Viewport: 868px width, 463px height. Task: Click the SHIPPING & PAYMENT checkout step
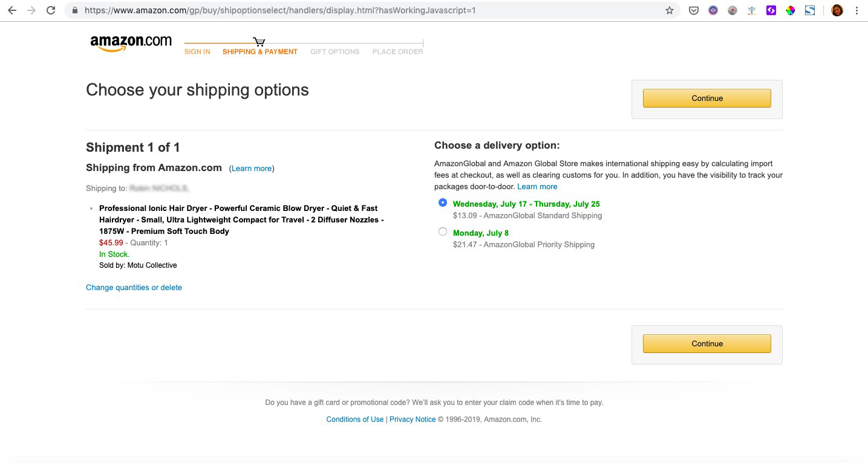tap(260, 52)
